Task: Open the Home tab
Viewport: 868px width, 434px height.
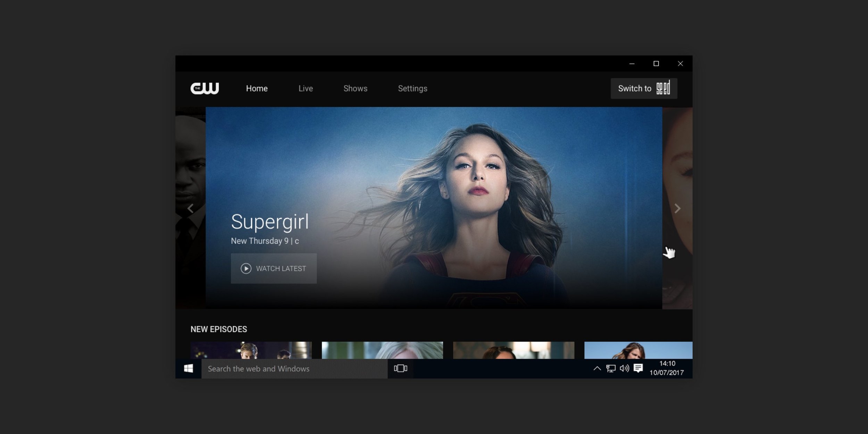Action: pos(257,89)
